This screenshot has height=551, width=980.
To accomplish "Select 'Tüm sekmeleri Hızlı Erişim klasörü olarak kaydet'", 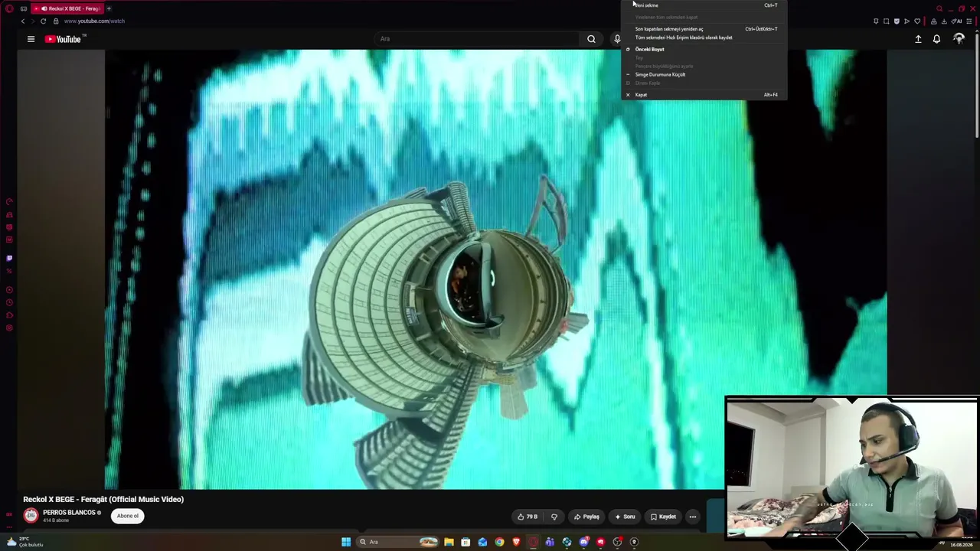I will point(704,37).
